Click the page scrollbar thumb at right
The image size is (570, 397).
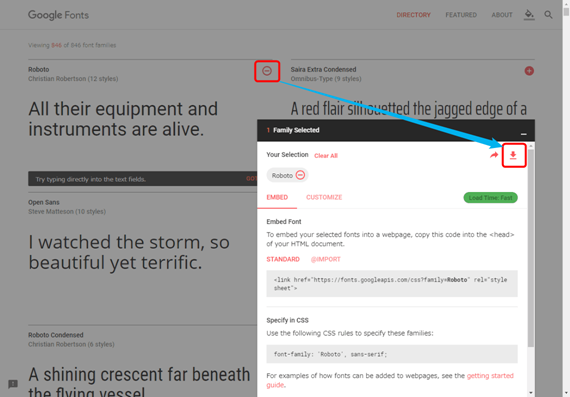[x=566, y=12]
